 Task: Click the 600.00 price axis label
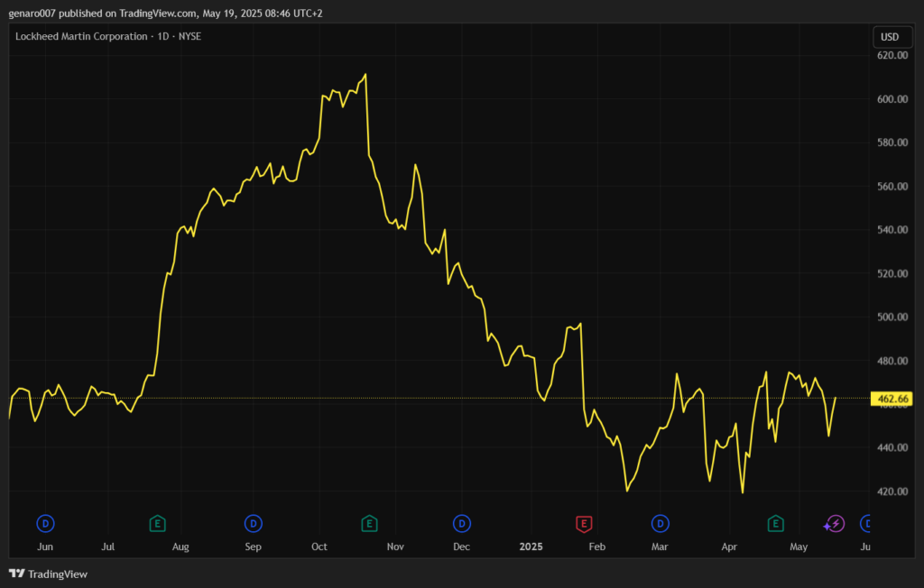point(891,99)
